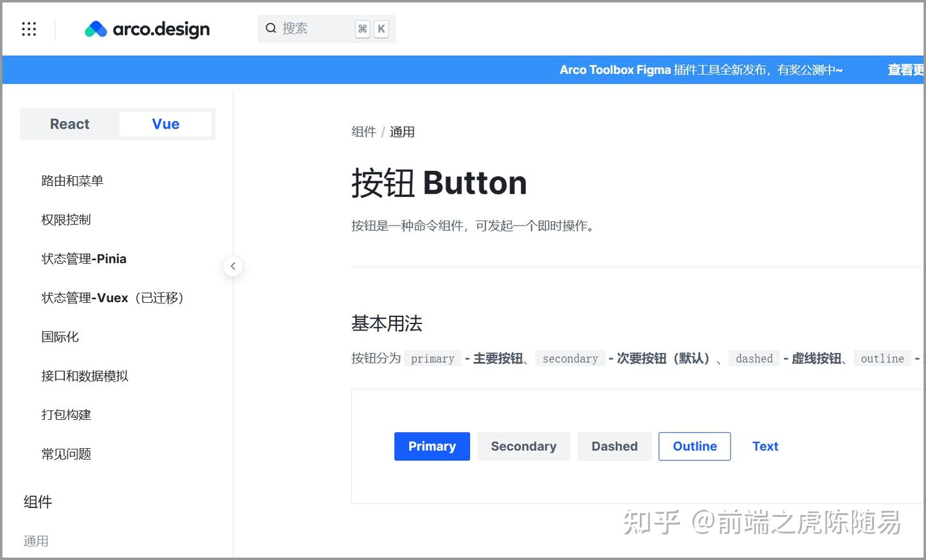926x560 pixels.
Task: Click the search magnifier icon
Action: pyautogui.click(x=271, y=28)
